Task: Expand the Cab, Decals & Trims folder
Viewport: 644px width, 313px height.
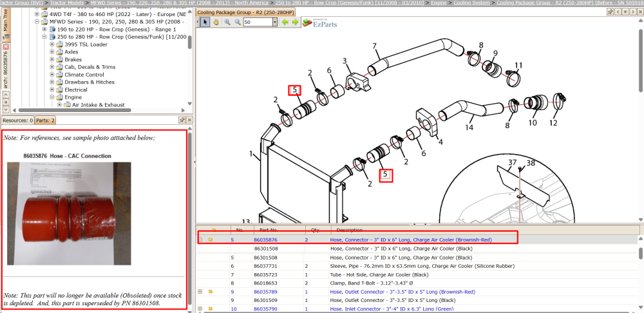Action: (52, 67)
